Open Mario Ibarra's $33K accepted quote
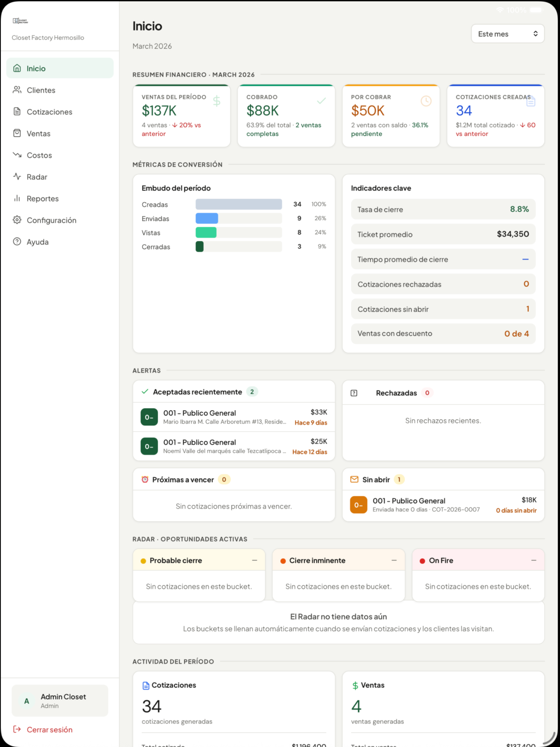 234,417
